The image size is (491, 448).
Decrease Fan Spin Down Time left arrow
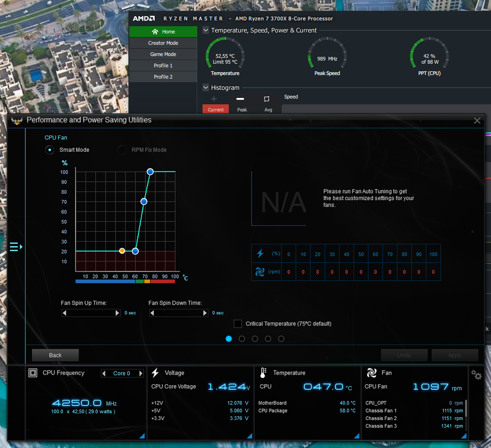(x=152, y=313)
